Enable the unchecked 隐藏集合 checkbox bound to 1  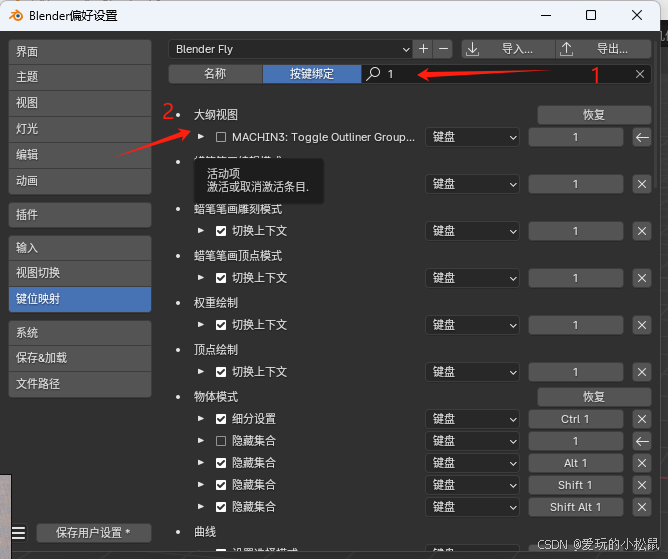click(221, 441)
